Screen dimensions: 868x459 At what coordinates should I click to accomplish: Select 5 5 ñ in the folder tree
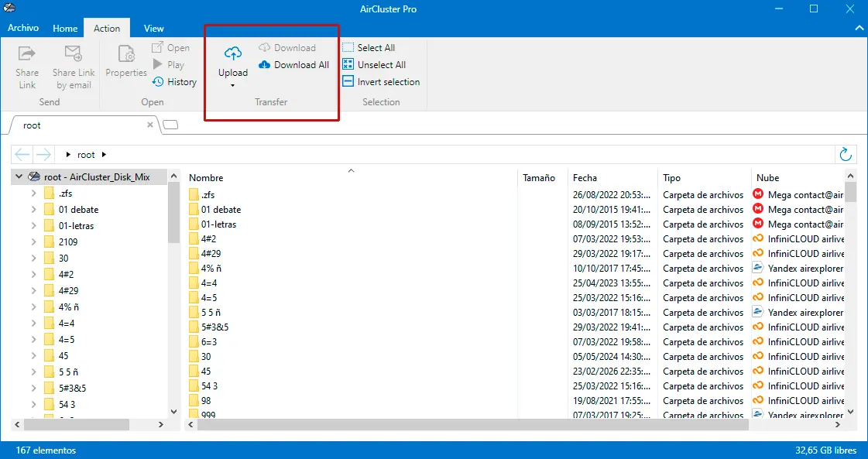69,372
